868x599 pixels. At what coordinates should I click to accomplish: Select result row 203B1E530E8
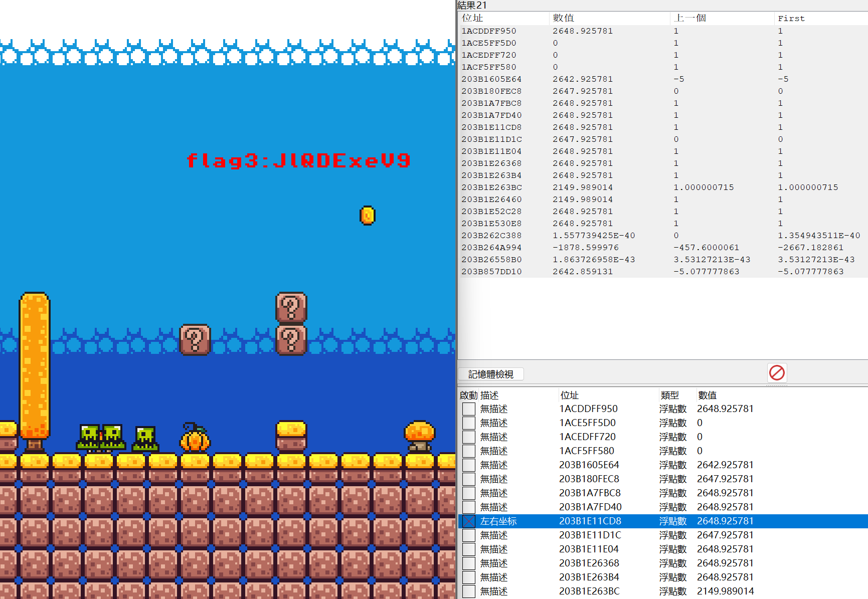(x=663, y=224)
